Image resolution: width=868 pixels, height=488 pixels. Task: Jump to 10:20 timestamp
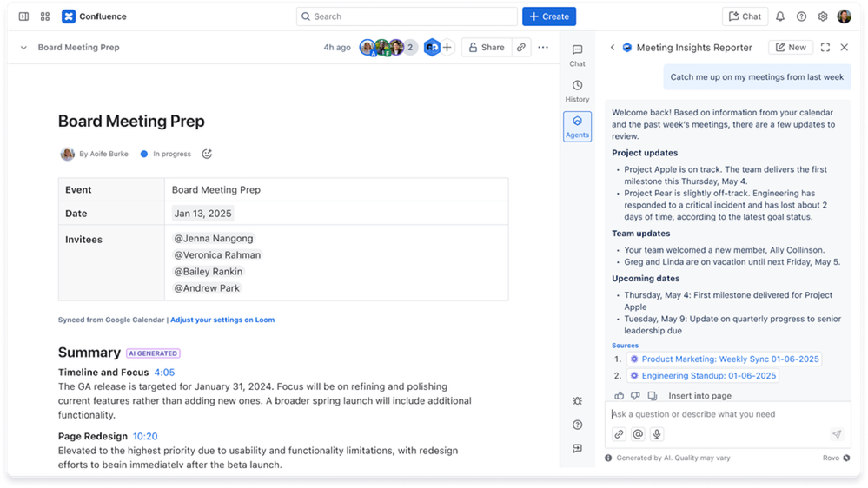coord(145,437)
